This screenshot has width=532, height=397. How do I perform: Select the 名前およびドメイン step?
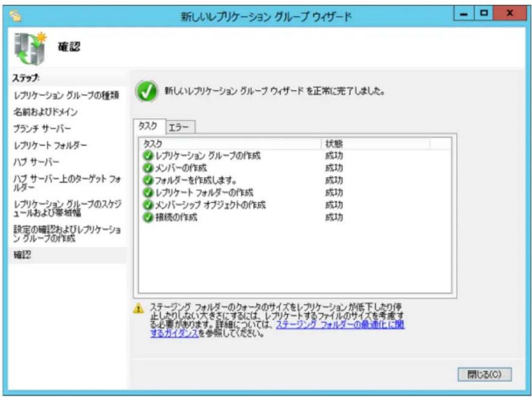(46, 112)
